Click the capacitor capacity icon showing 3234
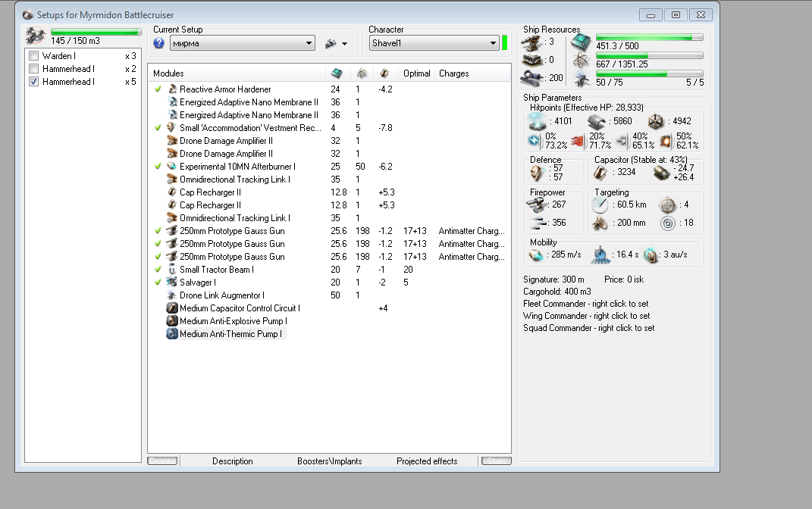812x509 pixels. click(x=600, y=173)
